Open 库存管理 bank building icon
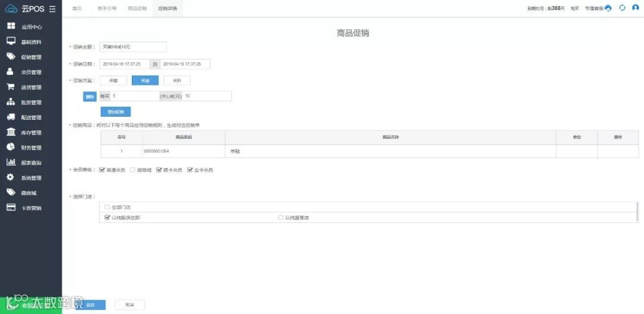Image resolution: width=644 pixels, height=314 pixels. point(11,132)
